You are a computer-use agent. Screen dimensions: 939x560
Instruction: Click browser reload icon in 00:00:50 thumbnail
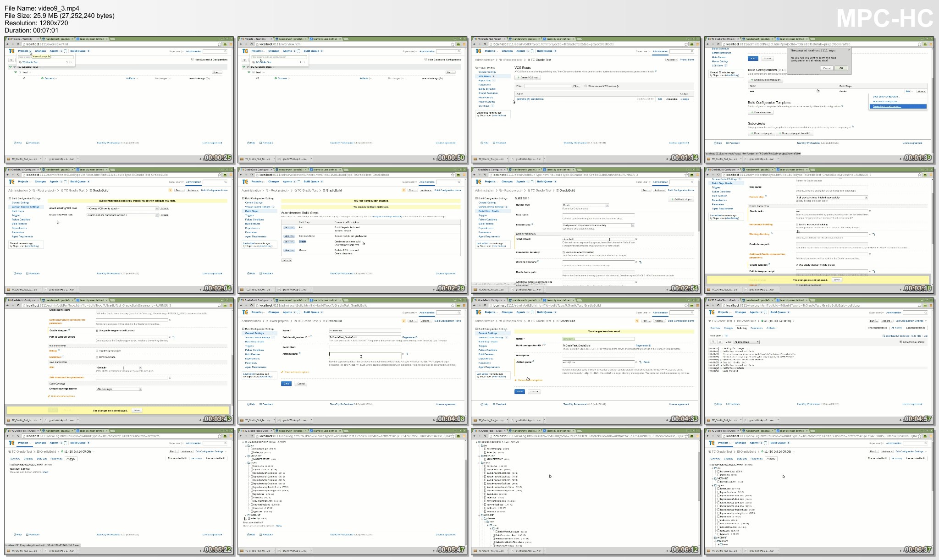click(251, 44)
